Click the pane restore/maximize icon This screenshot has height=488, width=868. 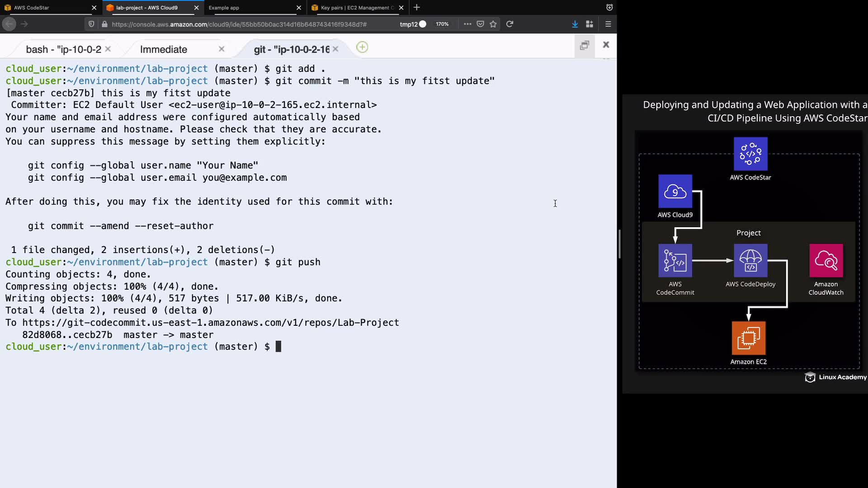(584, 45)
